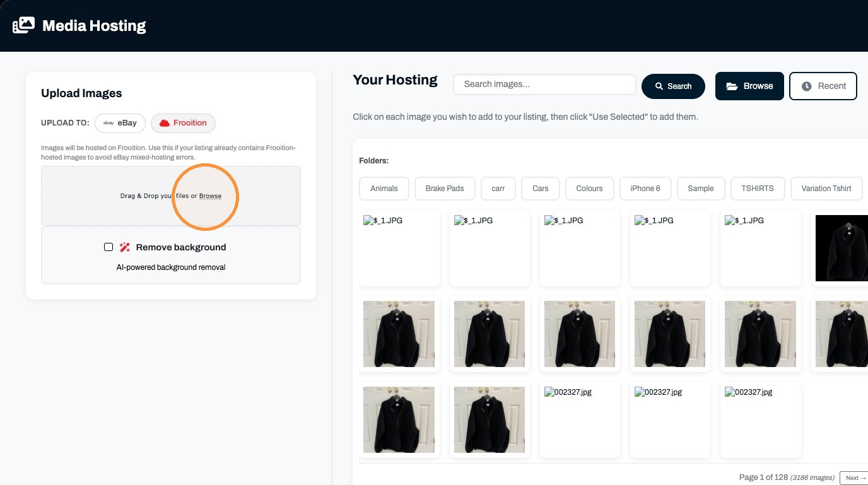868x485 pixels.
Task: Go to Next page of images
Action: (x=855, y=478)
